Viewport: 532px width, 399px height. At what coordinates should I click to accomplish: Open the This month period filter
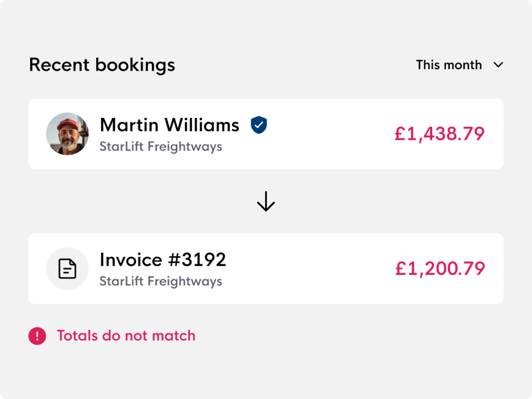pos(459,65)
